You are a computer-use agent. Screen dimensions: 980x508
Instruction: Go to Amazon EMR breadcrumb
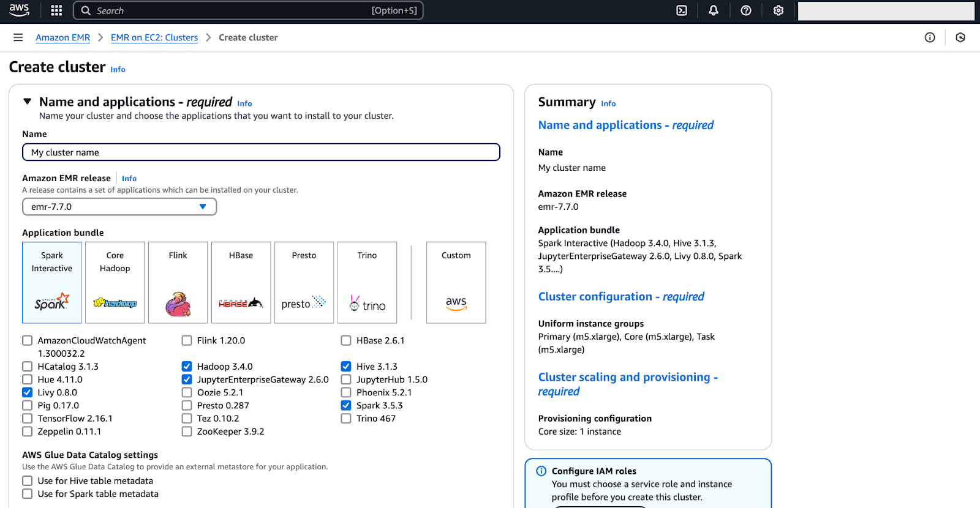coord(63,37)
